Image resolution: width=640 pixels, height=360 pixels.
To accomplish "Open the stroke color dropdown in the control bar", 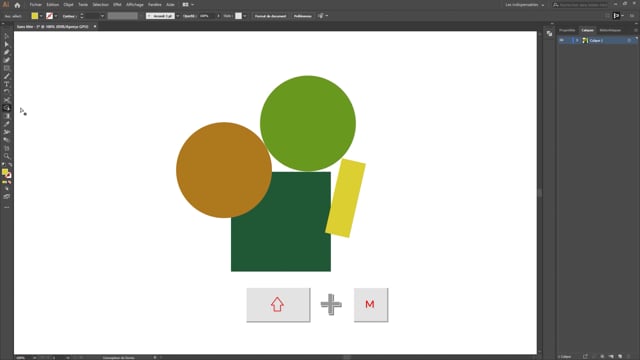I will [56, 16].
